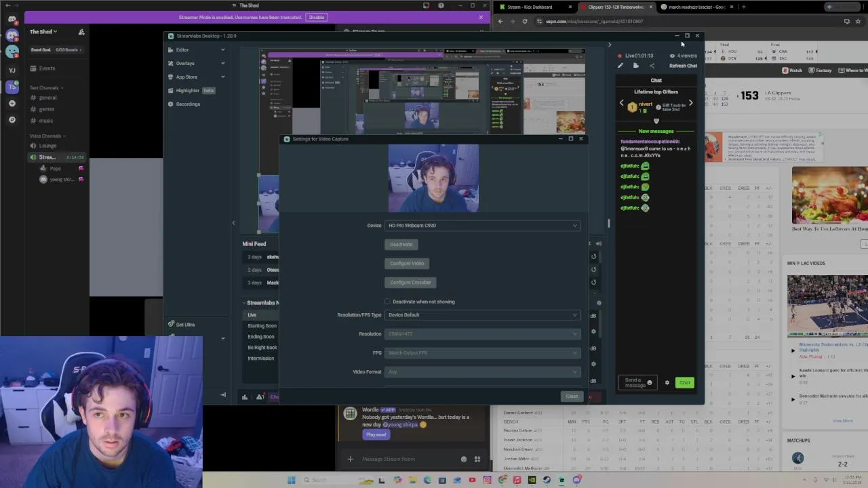Viewport: 868px width, 488px height.
Task: Click the mixer speaker icon
Action: 598,244
